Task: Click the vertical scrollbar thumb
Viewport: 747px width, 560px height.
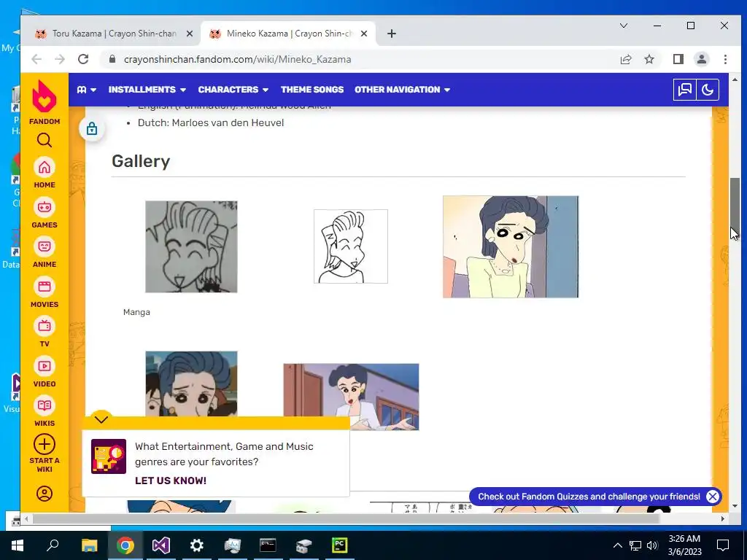Action: point(735,208)
